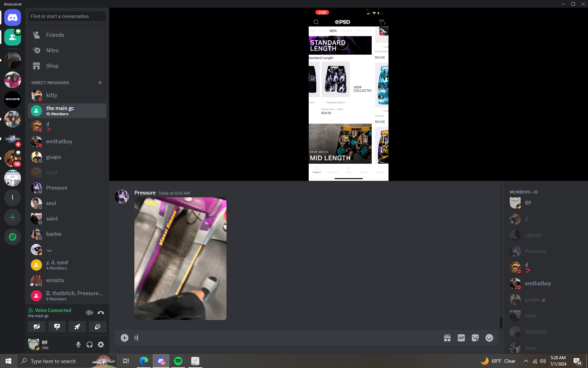Open Planet Fitness image posted by Pressure
The image size is (588, 368).
pos(180,259)
